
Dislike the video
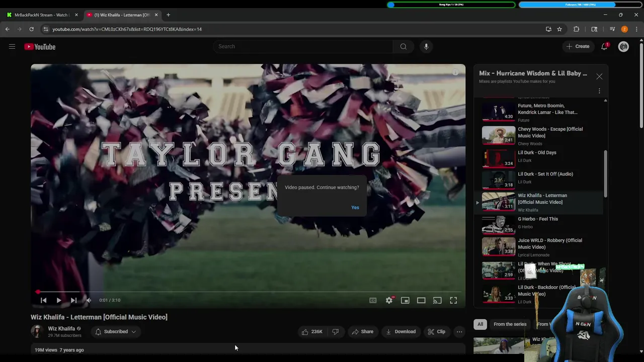[336, 332]
